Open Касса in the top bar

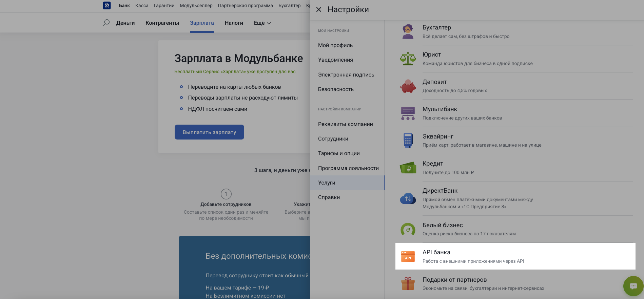click(x=142, y=5)
